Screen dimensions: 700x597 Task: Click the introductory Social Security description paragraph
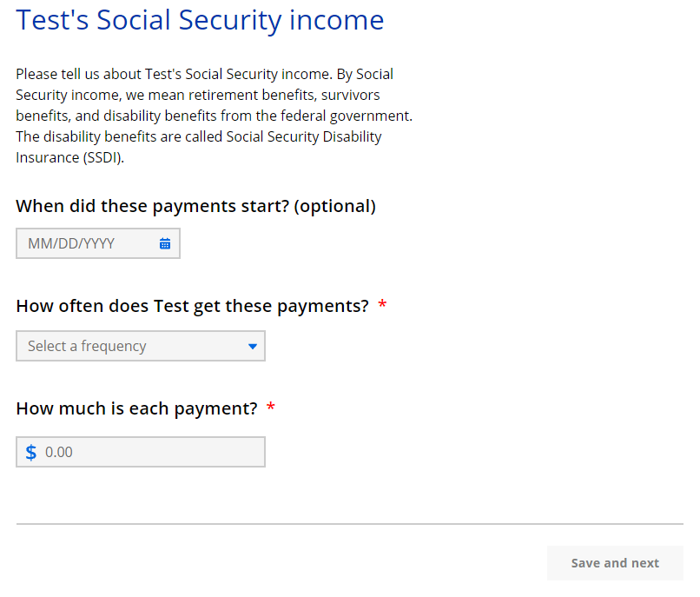coord(214,116)
